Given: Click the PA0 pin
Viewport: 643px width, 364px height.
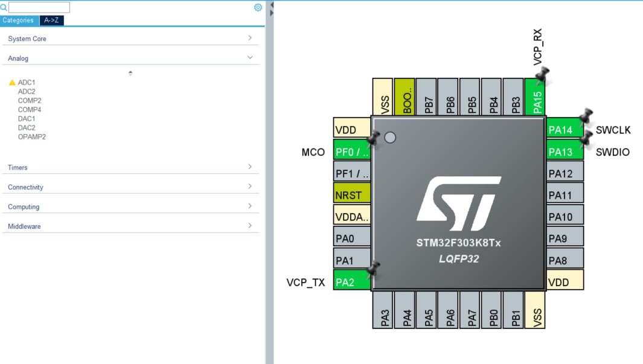Looking at the screenshot, I should tap(352, 237).
